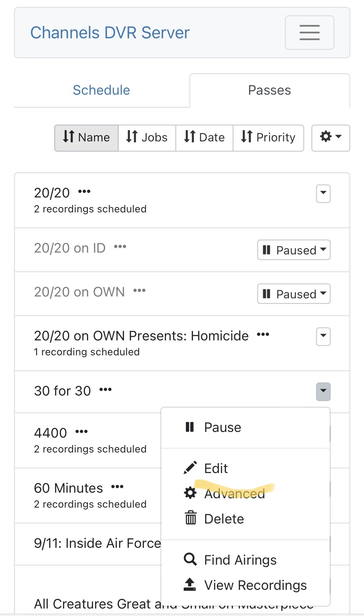This screenshot has width=364, height=616.
Task: Click the ellipsis beside paused 20/20 on OWN
Action: [139, 291]
